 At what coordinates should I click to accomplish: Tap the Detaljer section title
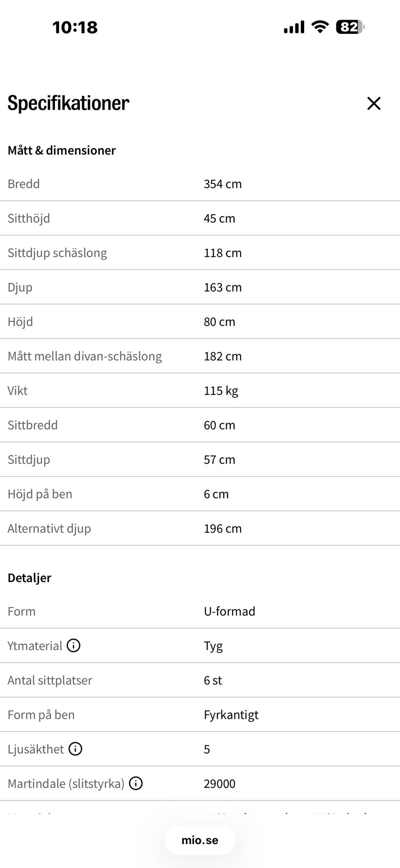(29, 578)
